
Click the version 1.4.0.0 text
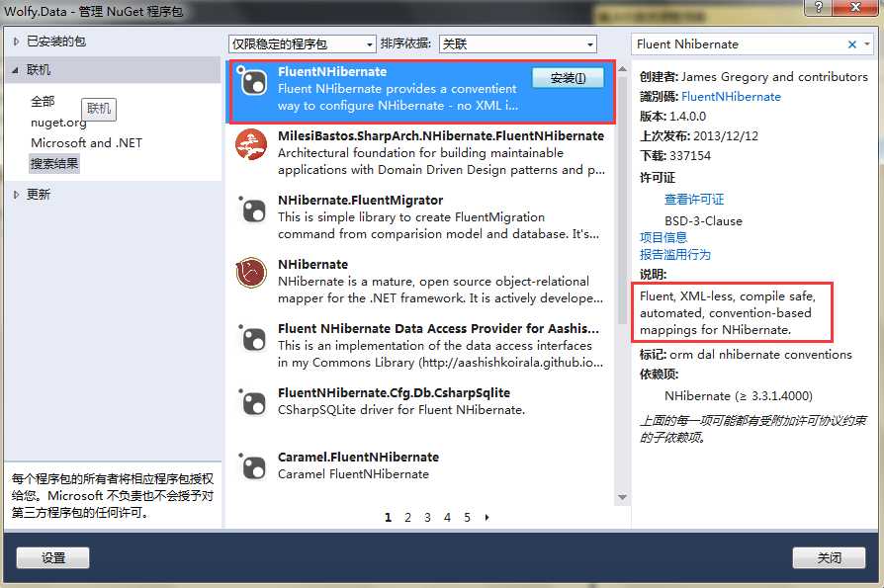[x=687, y=116]
